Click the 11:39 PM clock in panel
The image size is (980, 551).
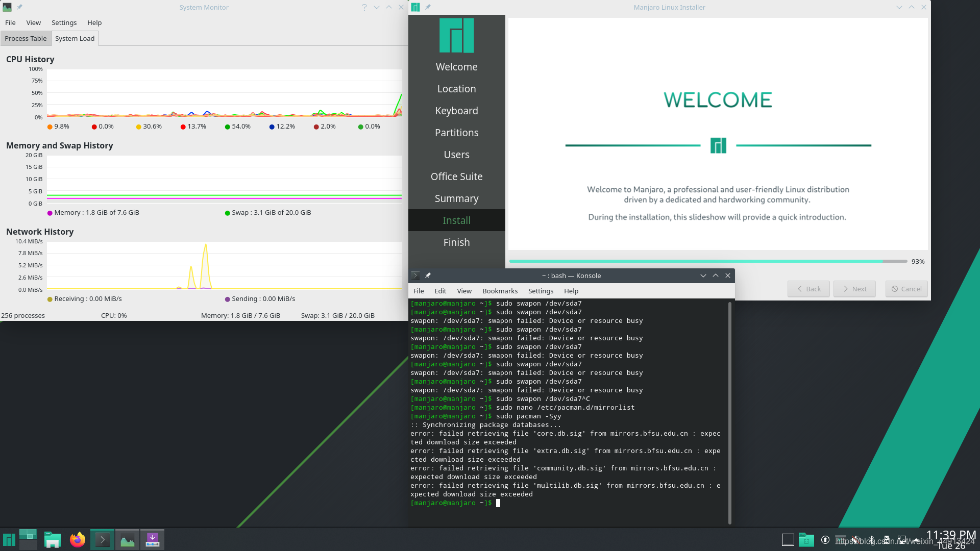[951, 535]
